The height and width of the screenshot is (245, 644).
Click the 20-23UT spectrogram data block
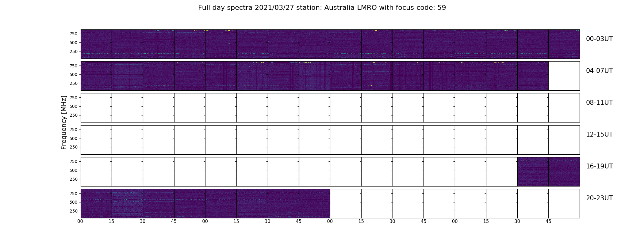click(x=205, y=204)
